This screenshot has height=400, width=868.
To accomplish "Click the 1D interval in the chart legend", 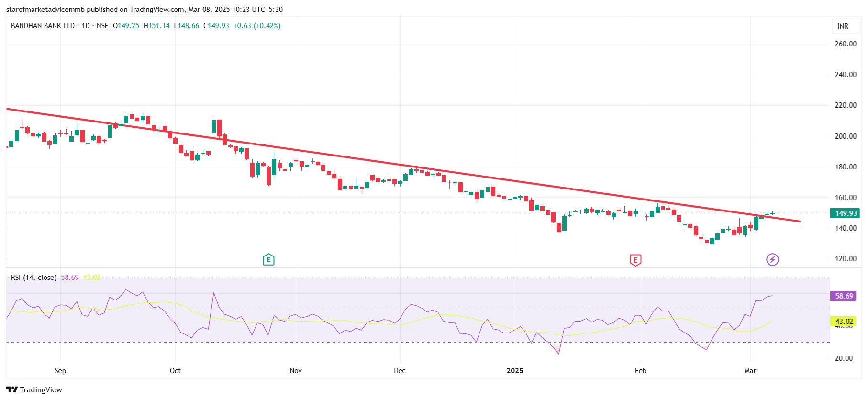I will pos(86,26).
